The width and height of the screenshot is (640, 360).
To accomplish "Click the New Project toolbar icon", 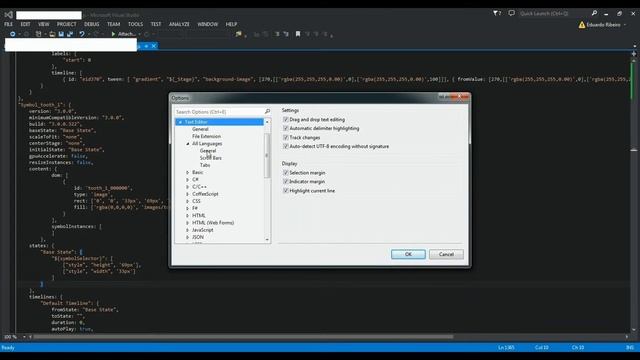I will [38, 34].
